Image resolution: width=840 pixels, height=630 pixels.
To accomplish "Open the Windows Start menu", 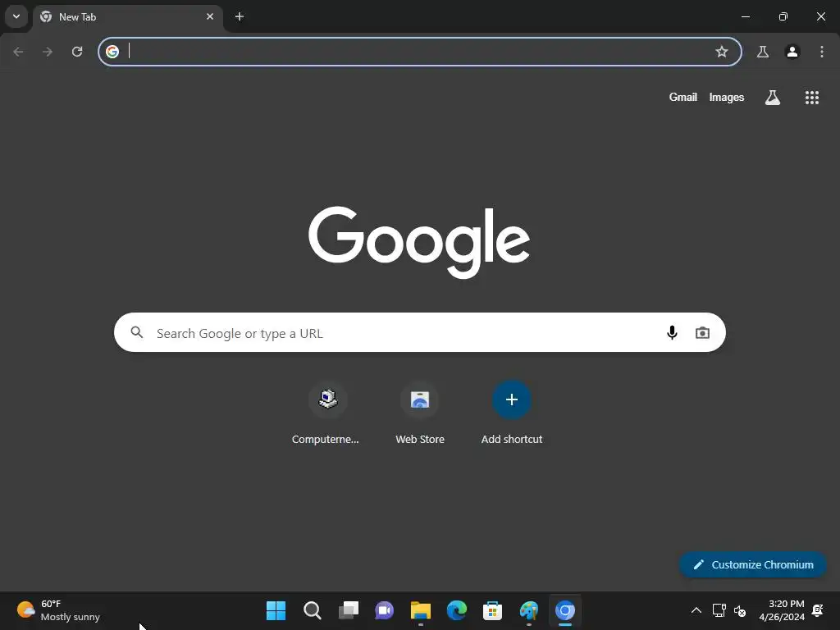I will click(x=276, y=610).
